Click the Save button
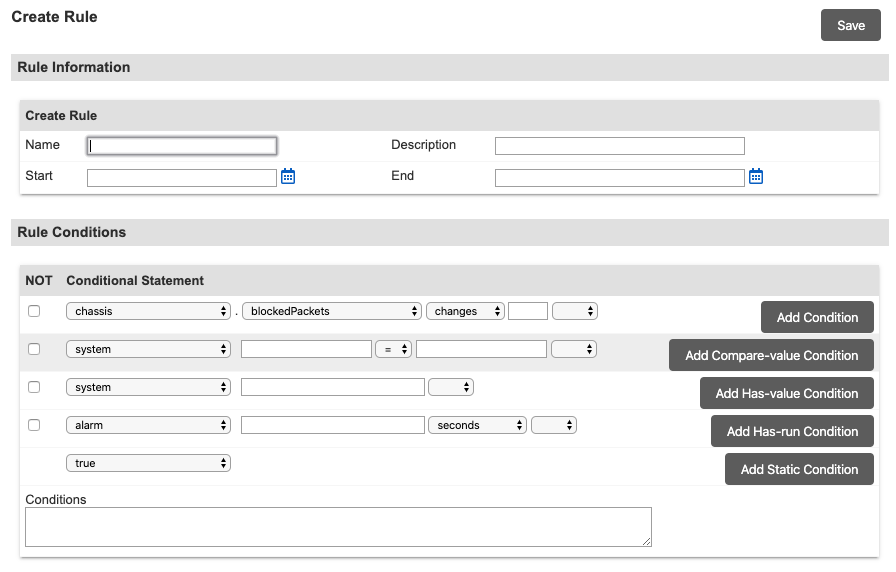 850,25
